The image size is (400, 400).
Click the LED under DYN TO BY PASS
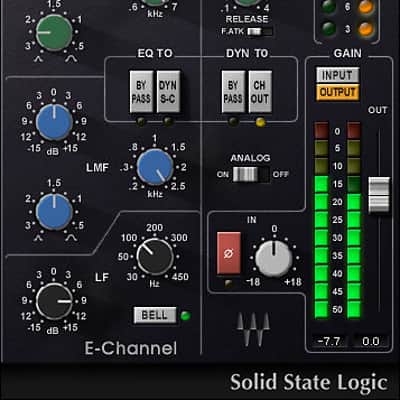click(233, 122)
